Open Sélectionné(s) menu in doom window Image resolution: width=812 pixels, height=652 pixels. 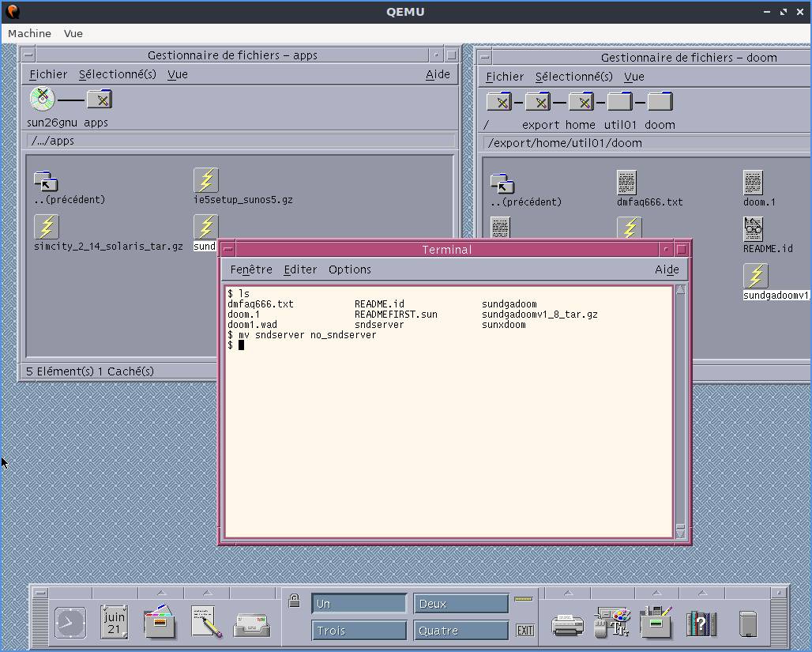point(573,77)
